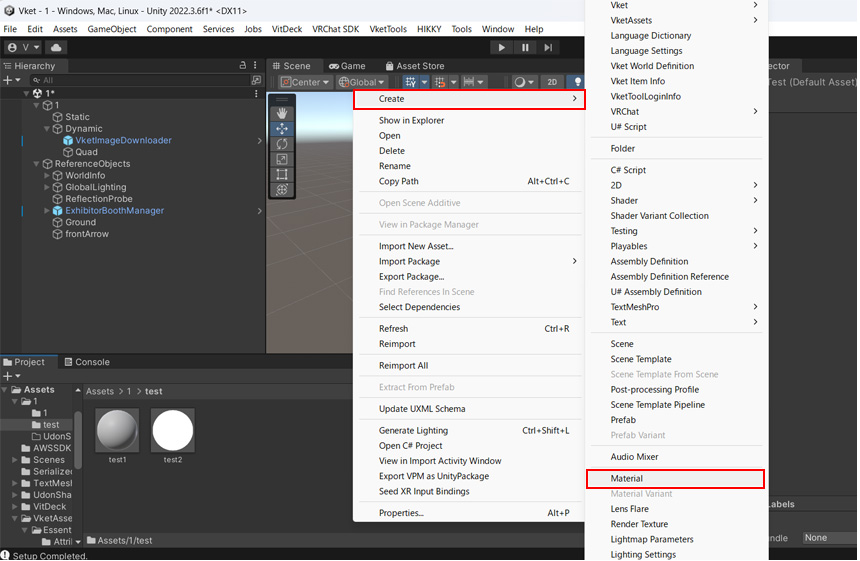Screen dimensions: 860x561
Task: Select the Move tool in Scene
Action: [x=282, y=129]
